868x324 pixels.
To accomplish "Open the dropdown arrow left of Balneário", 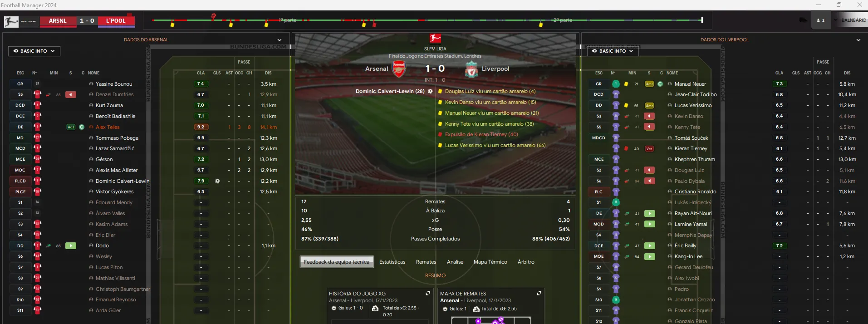I will (835, 20).
